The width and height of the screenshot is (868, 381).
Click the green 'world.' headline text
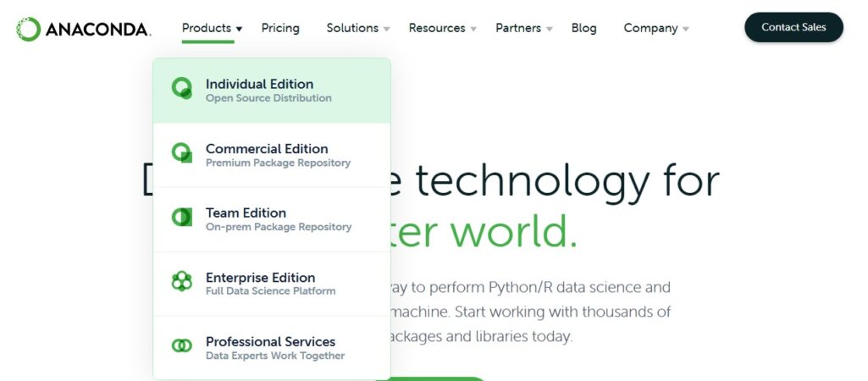(514, 229)
